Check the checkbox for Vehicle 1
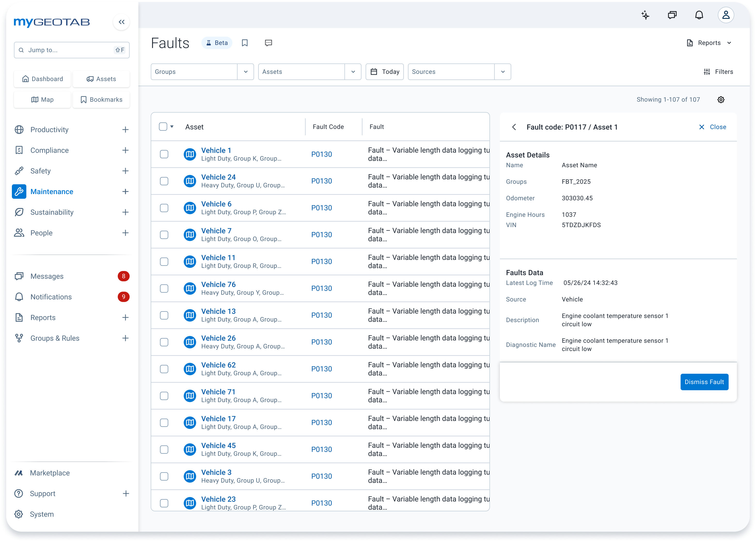The image size is (756, 542). [x=164, y=154]
